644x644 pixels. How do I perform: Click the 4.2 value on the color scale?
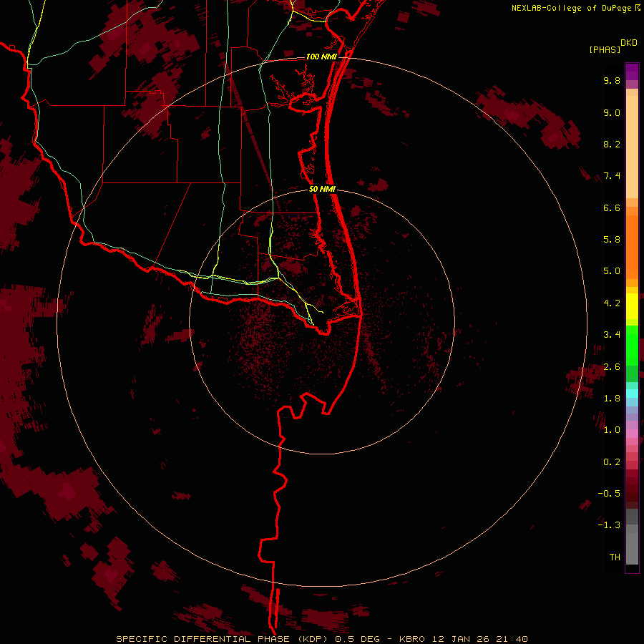612,303
